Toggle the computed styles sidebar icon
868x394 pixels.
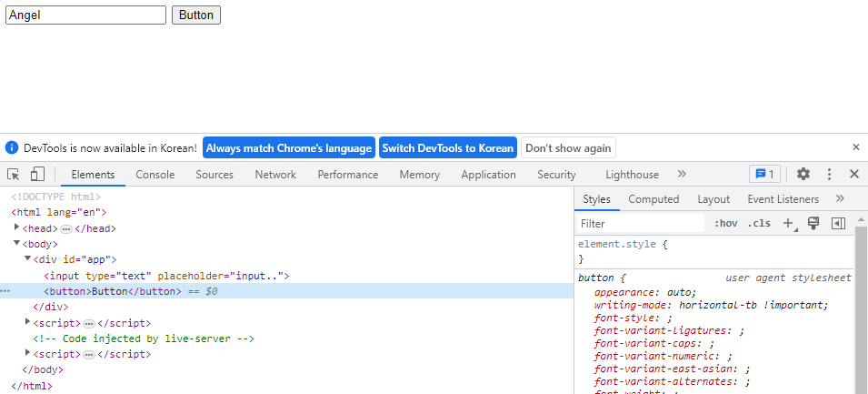pos(838,223)
